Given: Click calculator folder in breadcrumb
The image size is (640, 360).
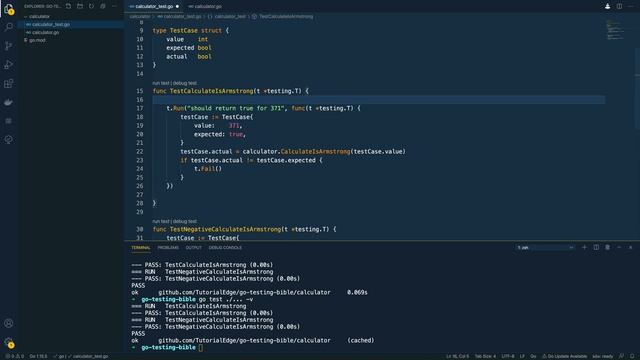Looking at the screenshot, I should click(x=140, y=17).
